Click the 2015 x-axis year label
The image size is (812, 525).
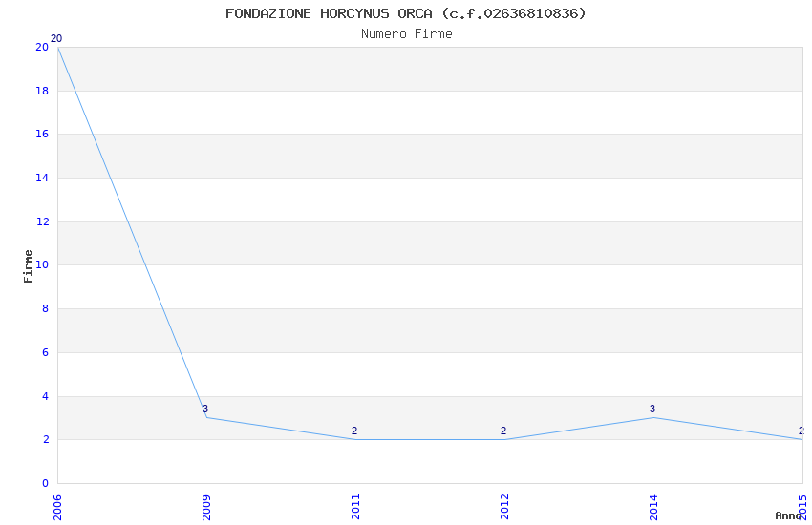(x=802, y=508)
